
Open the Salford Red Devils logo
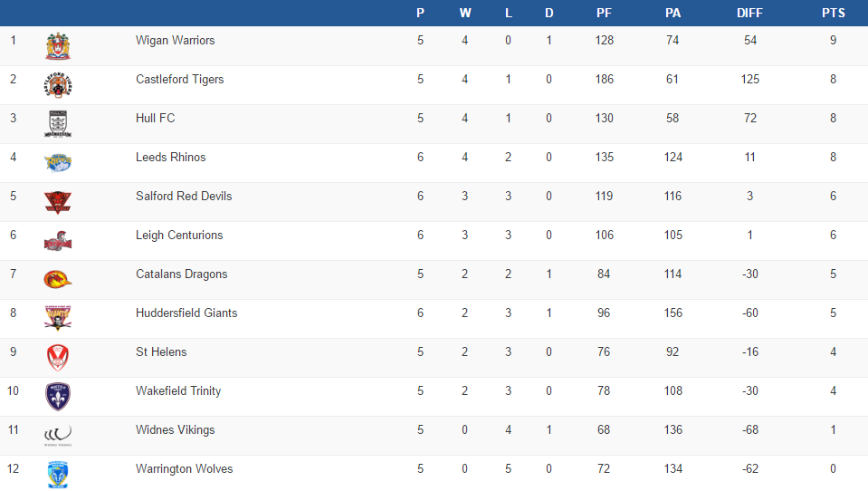coord(58,201)
